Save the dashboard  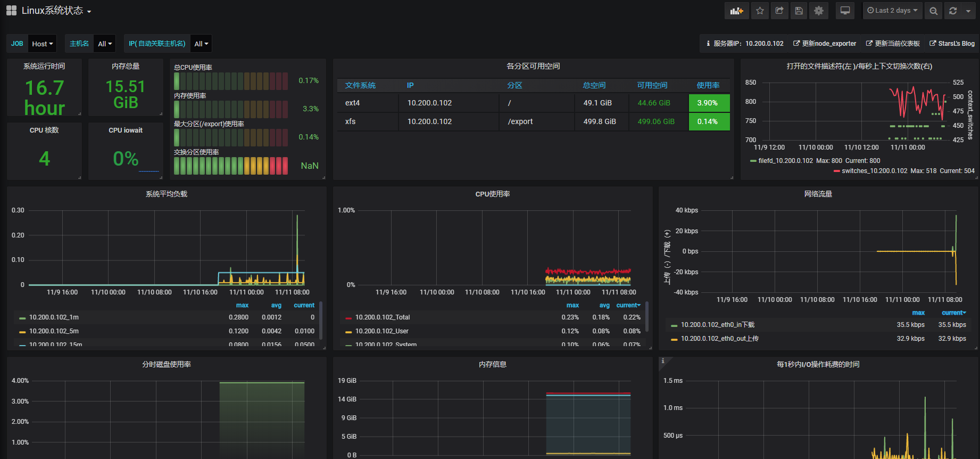point(799,11)
